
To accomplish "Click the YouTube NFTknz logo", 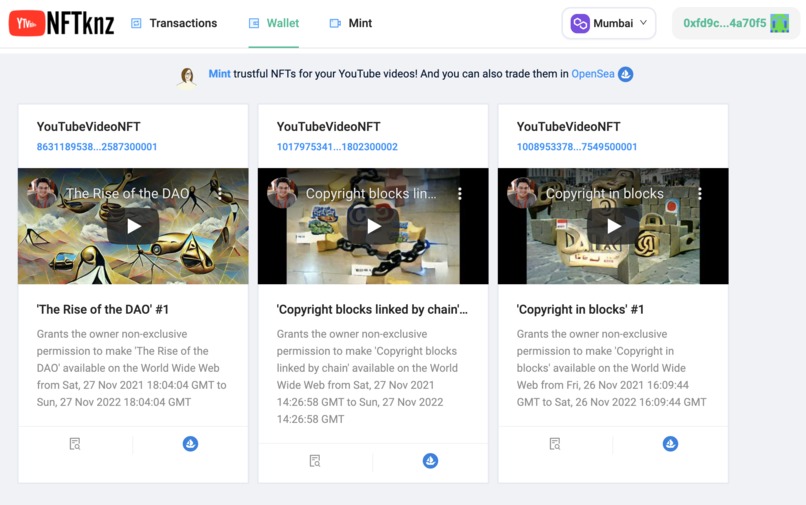I will 61,23.
